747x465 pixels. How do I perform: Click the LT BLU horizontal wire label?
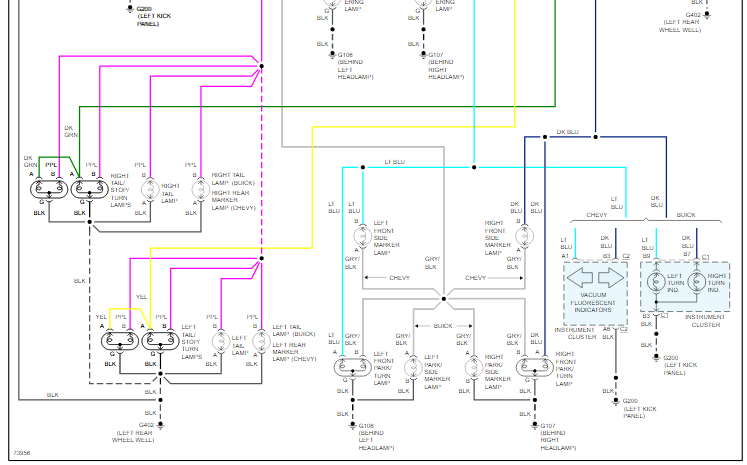point(394,162)
